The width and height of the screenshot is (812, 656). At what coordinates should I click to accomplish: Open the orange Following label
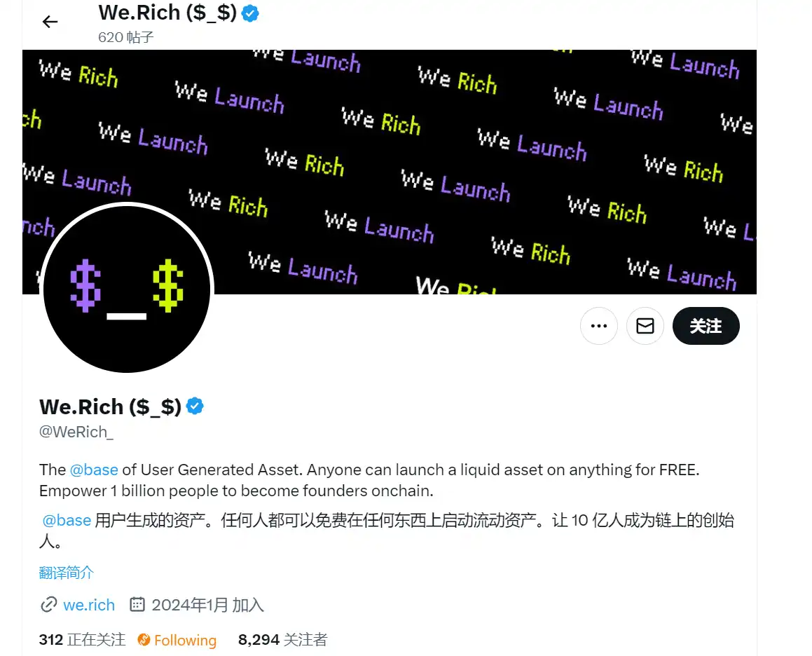(186, 641)
